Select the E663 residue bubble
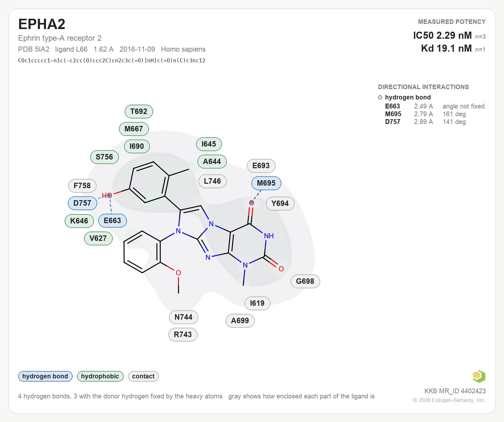 click(x=112, y=221)
